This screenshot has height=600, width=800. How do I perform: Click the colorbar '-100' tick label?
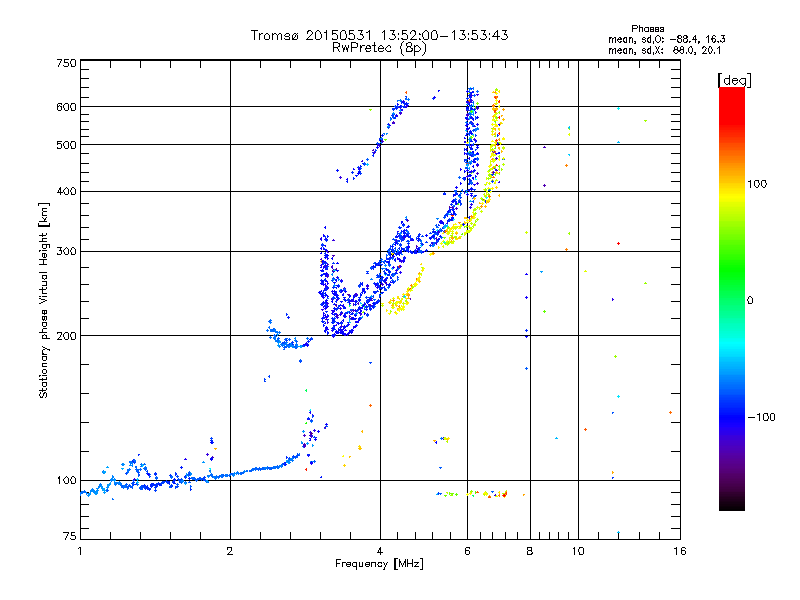pos(761,417)
